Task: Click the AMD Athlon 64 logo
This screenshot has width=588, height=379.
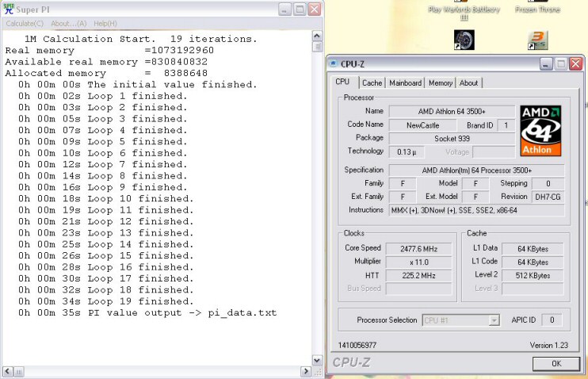Action: click(x=540, y=131)
